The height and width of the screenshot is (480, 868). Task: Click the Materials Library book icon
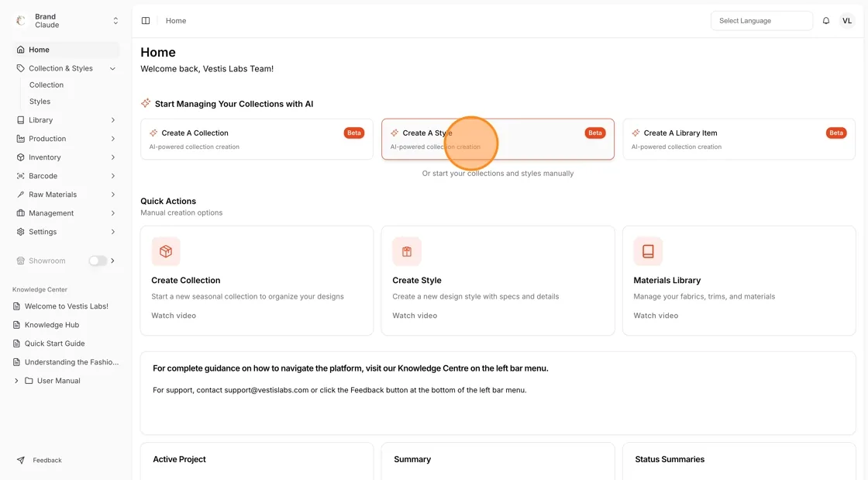pyautogui.click(x=648, y=251)
